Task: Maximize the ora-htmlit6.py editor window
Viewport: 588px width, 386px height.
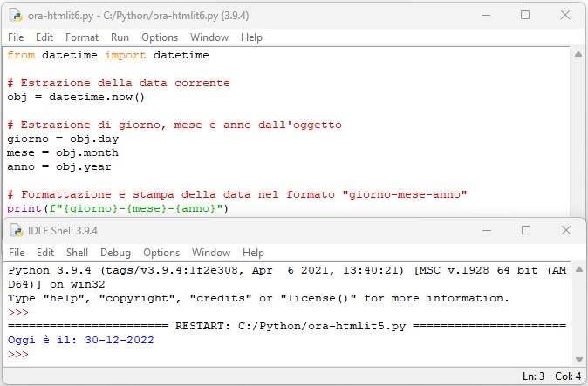Action: click(525, 15)
